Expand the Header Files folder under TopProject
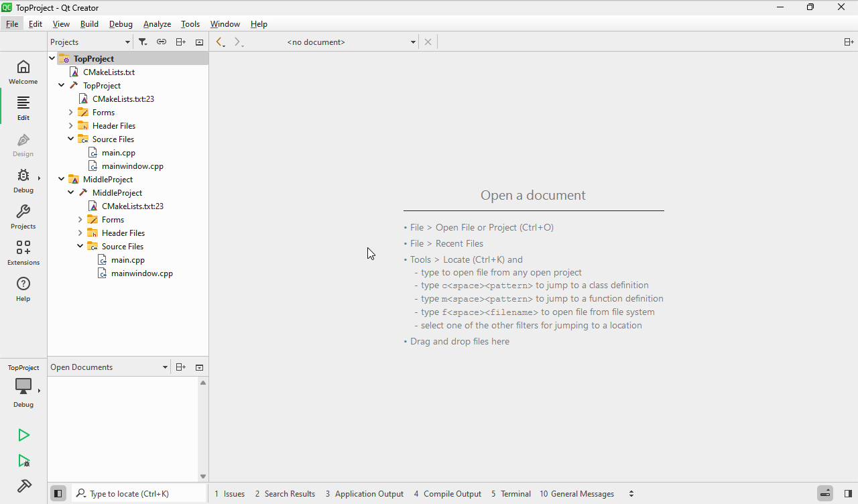Viewport: 858px width, 504px height. [x=71, y=126]
